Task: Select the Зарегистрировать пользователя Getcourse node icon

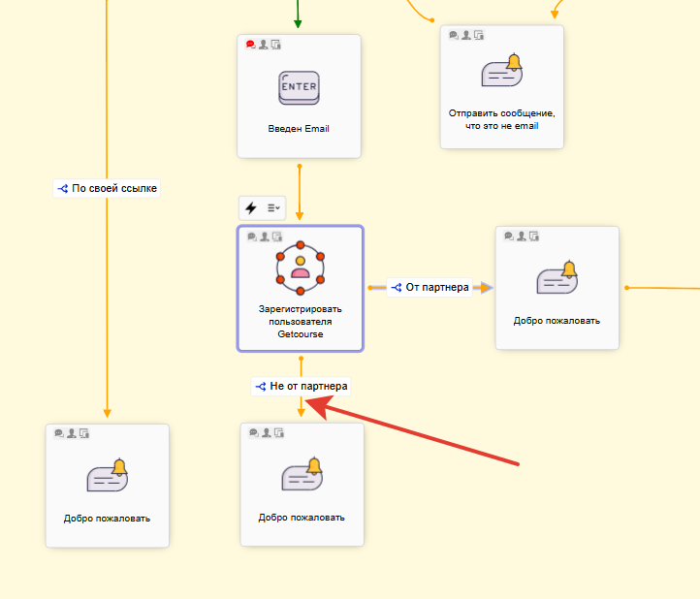Action: pyautogui.click(x=300, y=266)
